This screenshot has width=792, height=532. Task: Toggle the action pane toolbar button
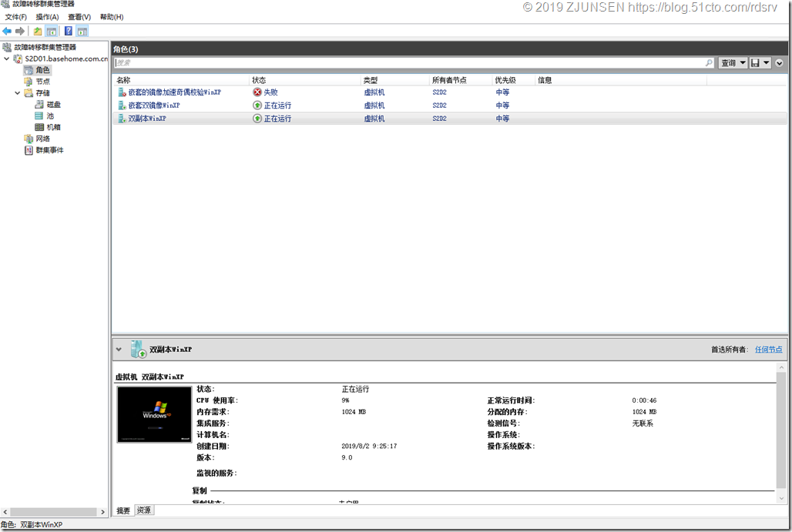(83, 32)
